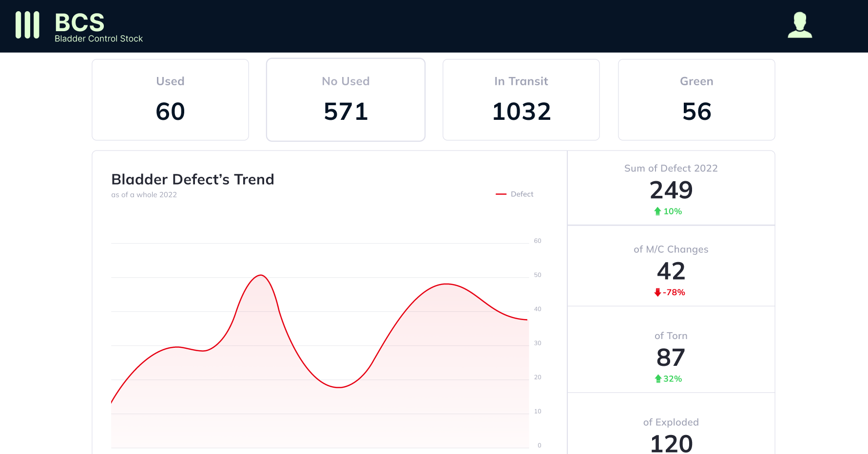Click the 'Sum of Defect 2022' label

(x=671, y=168)
